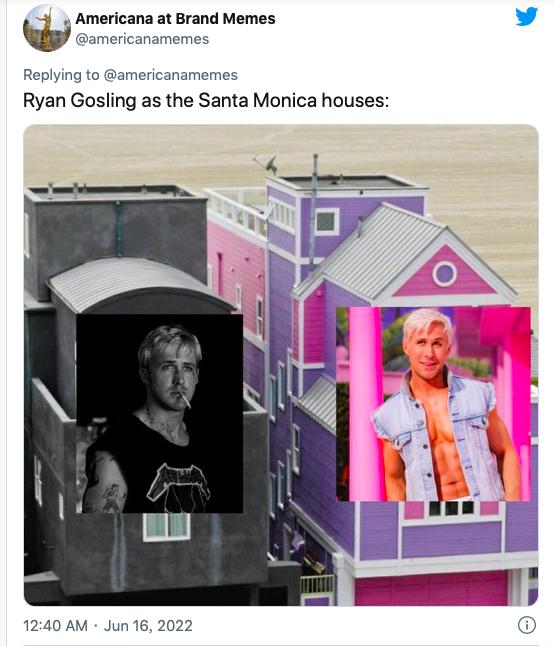Click the band logo on the black shirt
The image size is (554, 646).
[x=179, y=486]
